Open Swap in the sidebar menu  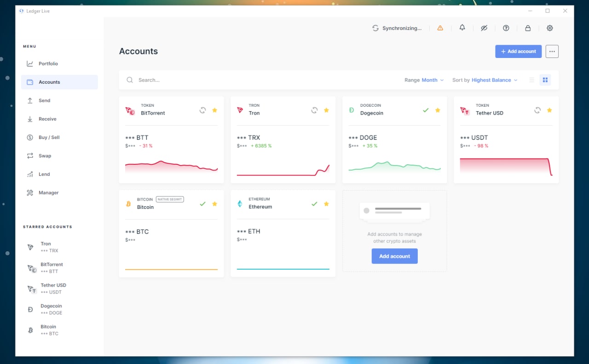[x=59, y=156]
